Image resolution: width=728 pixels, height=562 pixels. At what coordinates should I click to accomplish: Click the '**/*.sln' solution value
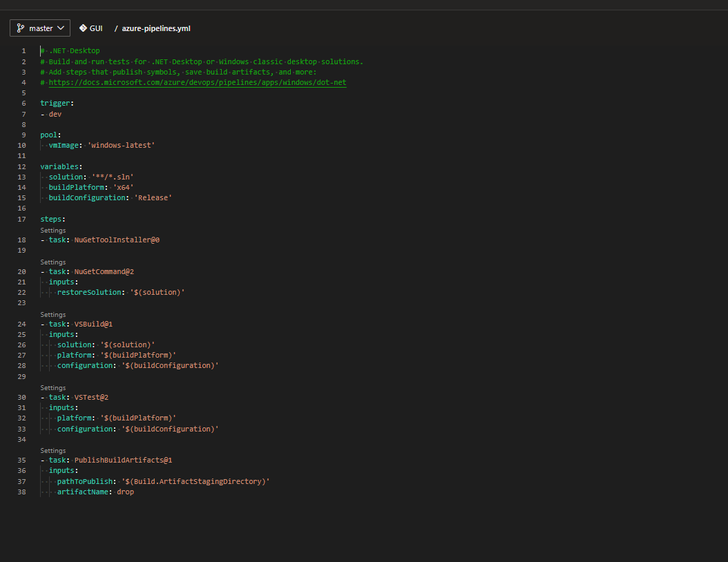click(113, 177)
